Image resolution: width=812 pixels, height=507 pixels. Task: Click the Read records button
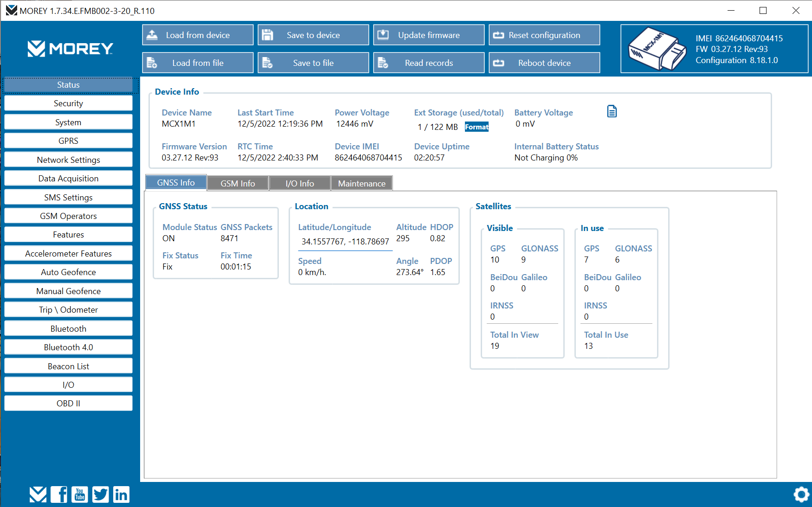point(429,63)
